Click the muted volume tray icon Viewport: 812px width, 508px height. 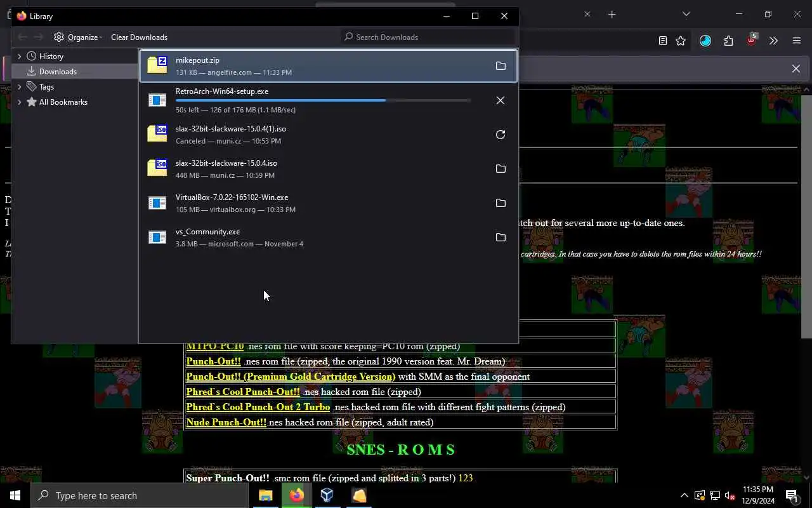click(730, 495)
